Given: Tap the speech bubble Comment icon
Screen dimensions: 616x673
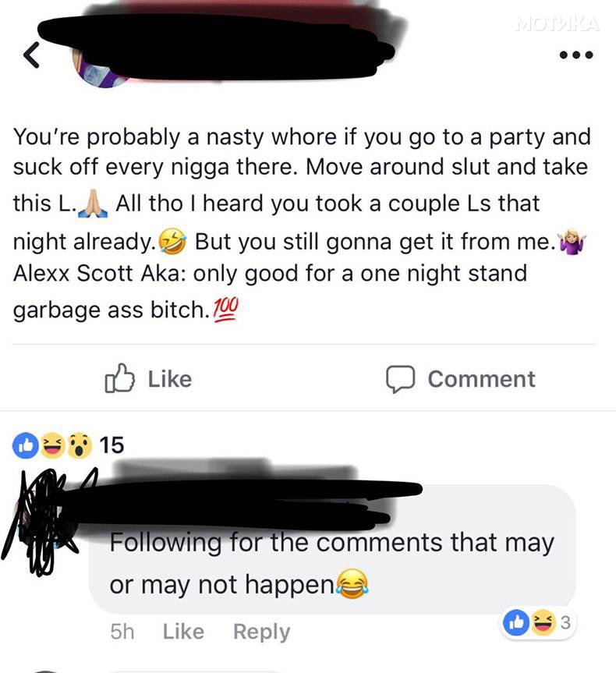Looking at the screenshot, I should point(400,379).
